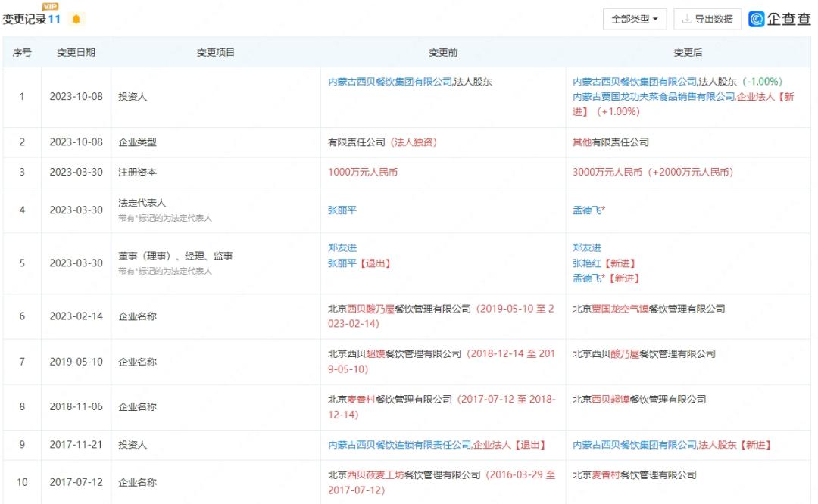This screenshot has height=504, width=818.
Task: Click the 变更项目 column header
Action: [x=215, y=52]
